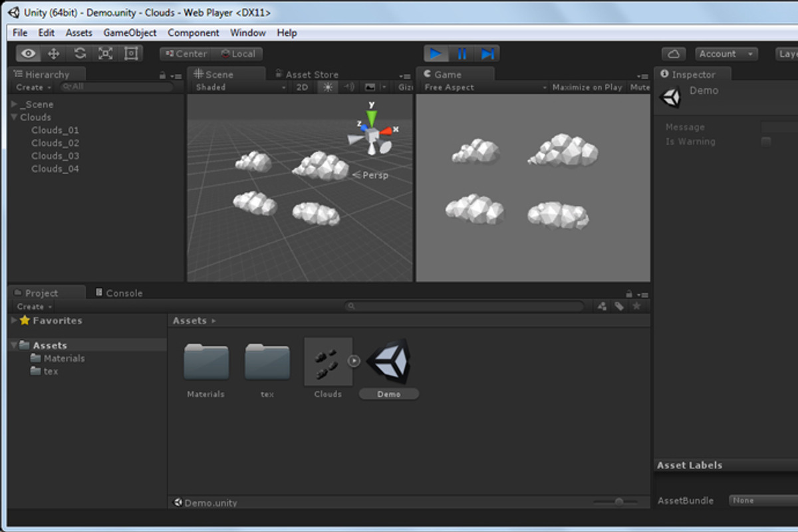
Task: Open Hierarchy Create dropdown
Action: (x=33, y=87)
